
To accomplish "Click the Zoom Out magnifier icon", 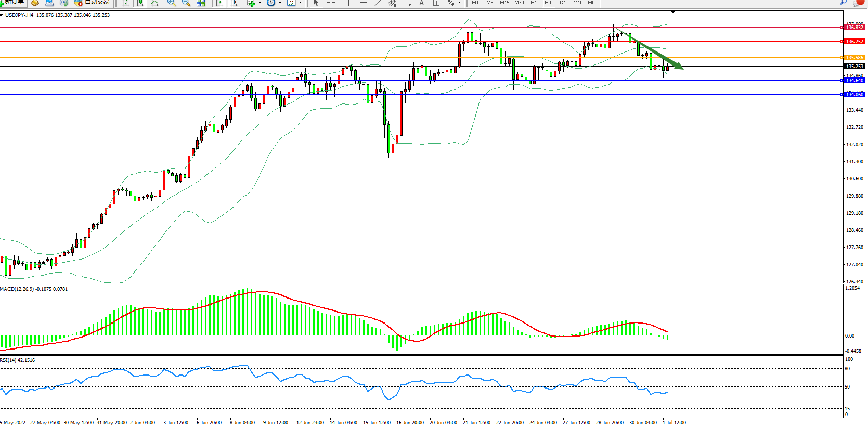I will pyautogui.click(x=186, y=3).
